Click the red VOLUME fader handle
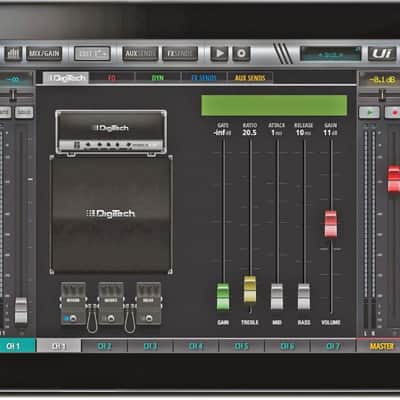 click(x=331, y=224)
